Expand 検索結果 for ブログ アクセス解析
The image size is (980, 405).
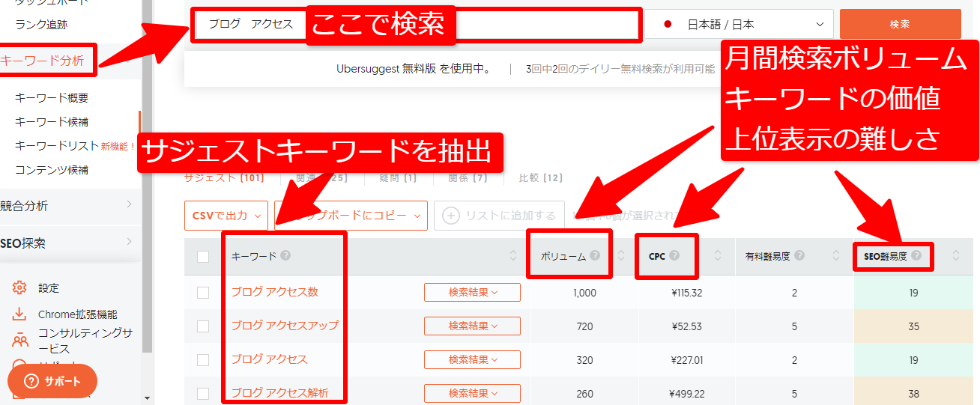tap(472, 393)
